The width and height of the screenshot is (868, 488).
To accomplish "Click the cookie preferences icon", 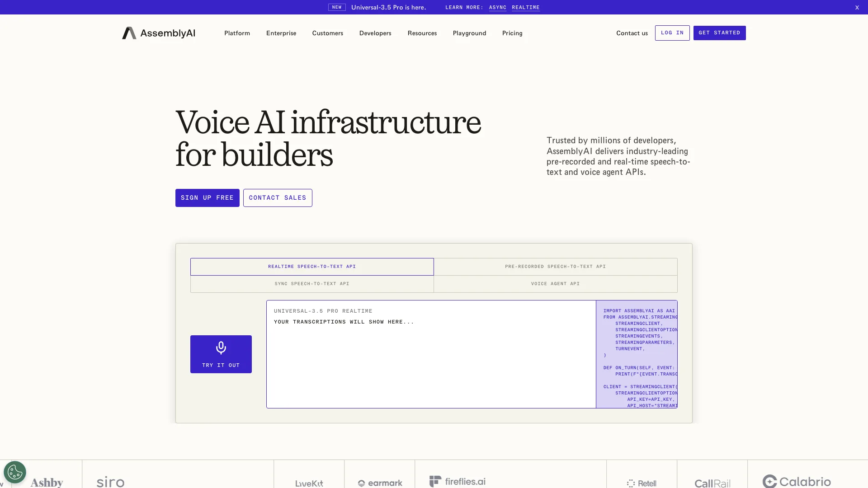I will pos(15,473).
